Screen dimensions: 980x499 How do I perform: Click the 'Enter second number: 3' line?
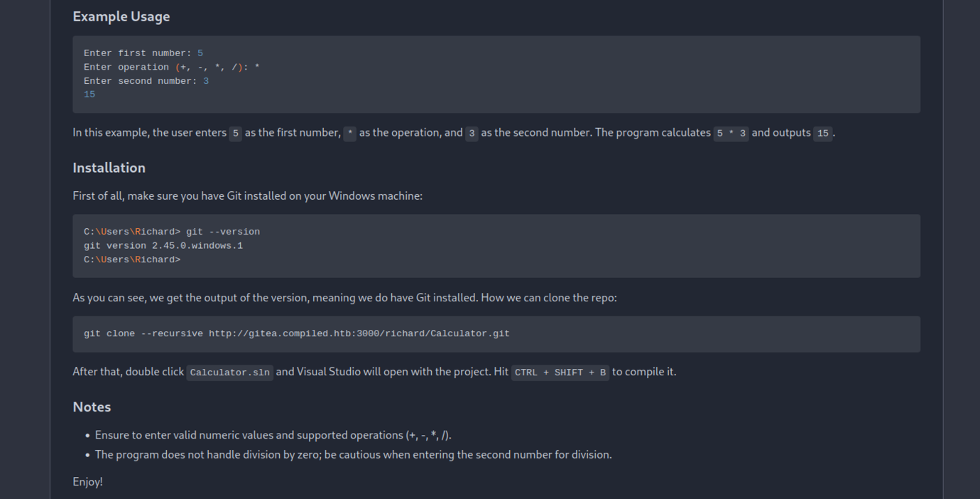click(146, 81)
